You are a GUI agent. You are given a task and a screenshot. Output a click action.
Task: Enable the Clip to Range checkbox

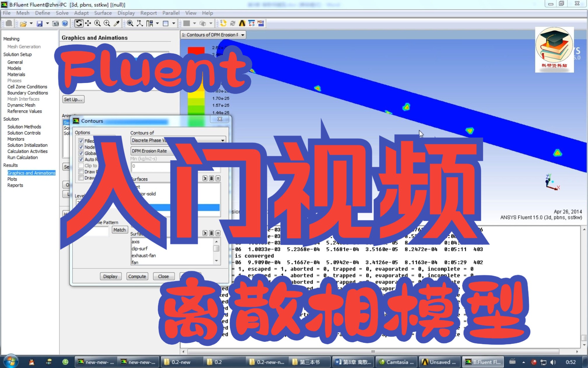coord(81,166)
